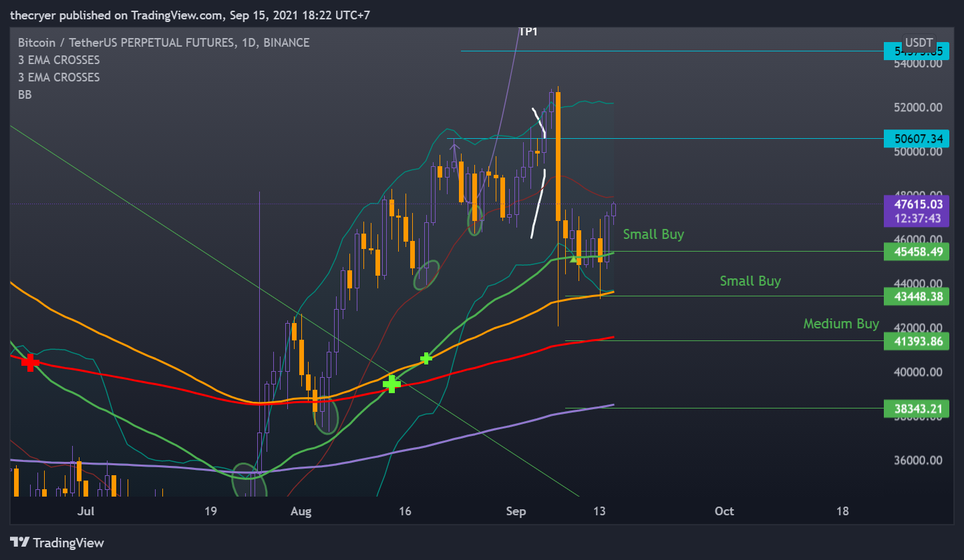Click the Aug label on the time axis
Viewport: 964px width, 560px height.
(301, 511)
